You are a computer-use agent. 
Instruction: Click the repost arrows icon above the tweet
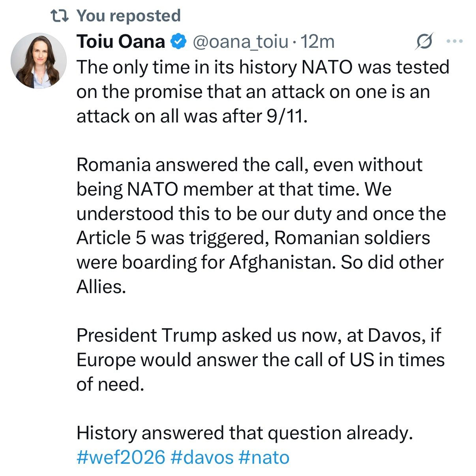(x=60, y=16)
